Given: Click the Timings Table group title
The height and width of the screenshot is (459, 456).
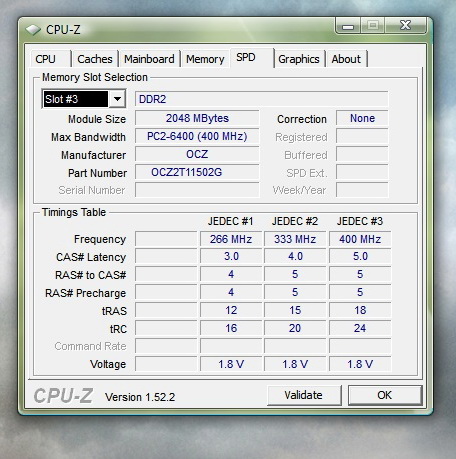Looking at the screenshot, I should (x=74, y=212).
